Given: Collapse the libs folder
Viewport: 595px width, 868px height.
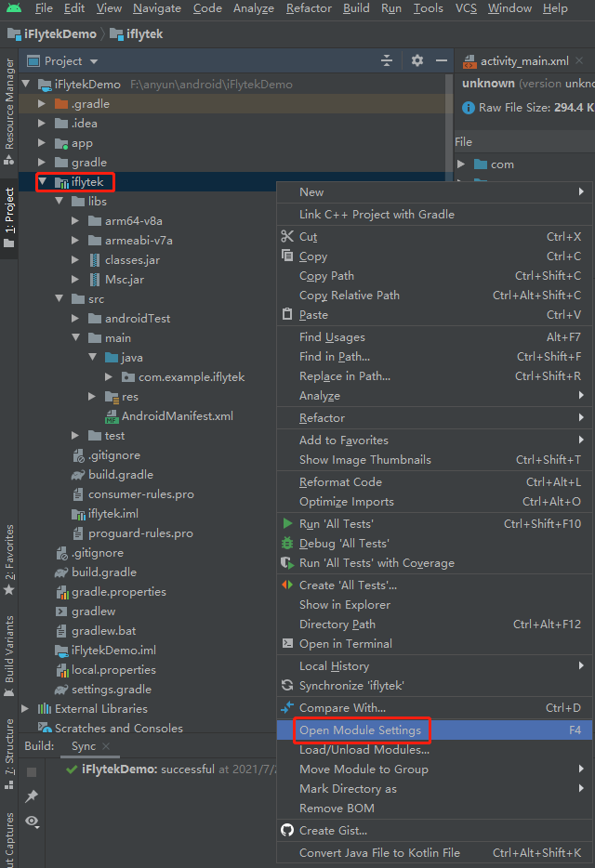Looking at the screenshot, I should 59,201.
